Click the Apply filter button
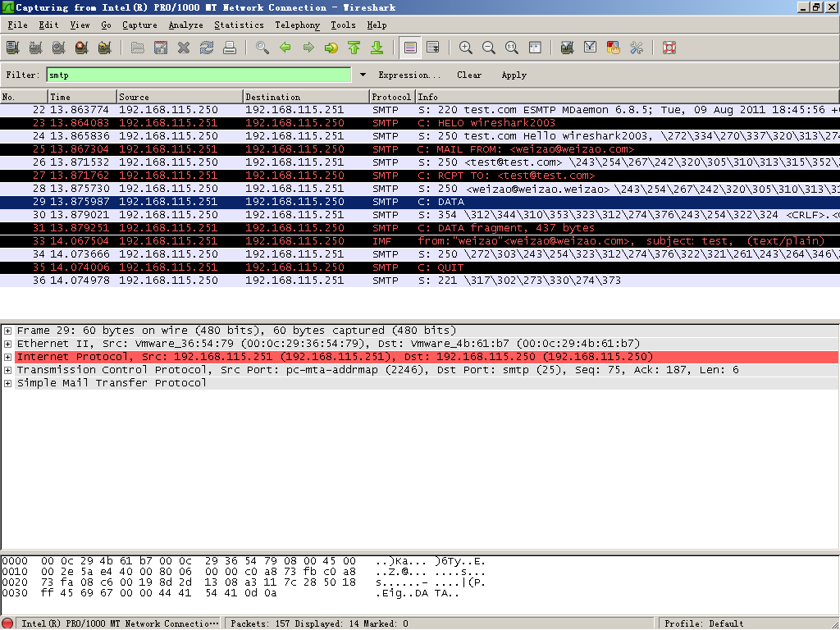The height and width of the screenshot is (630, 840). coord(514,75)
